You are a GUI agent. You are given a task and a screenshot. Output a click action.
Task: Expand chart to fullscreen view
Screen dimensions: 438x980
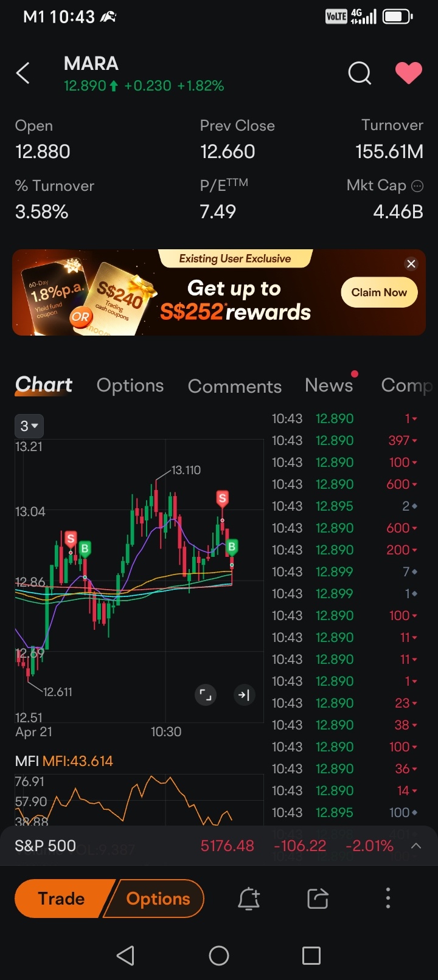point(206,695)
